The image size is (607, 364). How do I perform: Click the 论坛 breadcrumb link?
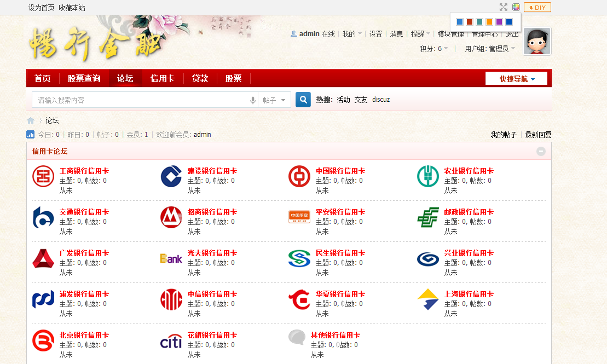coord(52,121)
